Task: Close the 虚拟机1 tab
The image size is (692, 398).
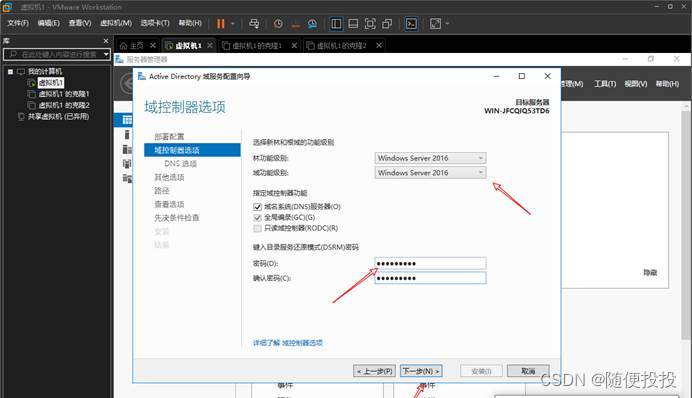Action: 210,45
